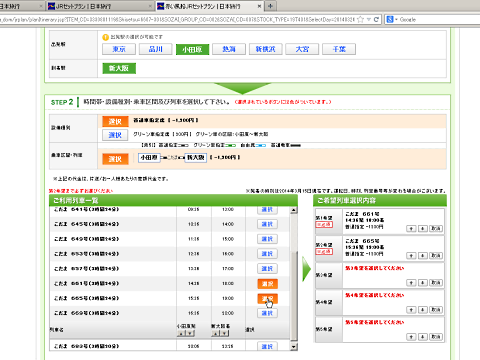Viewport: 480px width, 360px height.
Task: Deselect orange 選択 for Kodama 661
Action: 267,284
